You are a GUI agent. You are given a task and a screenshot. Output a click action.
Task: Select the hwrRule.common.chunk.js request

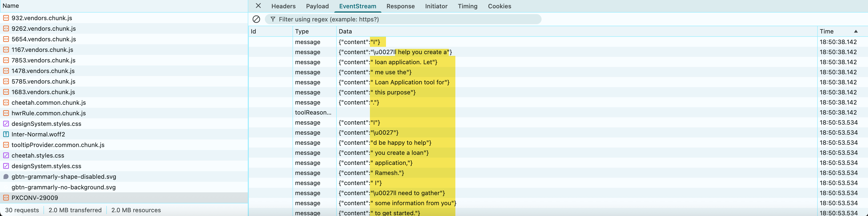49,113
